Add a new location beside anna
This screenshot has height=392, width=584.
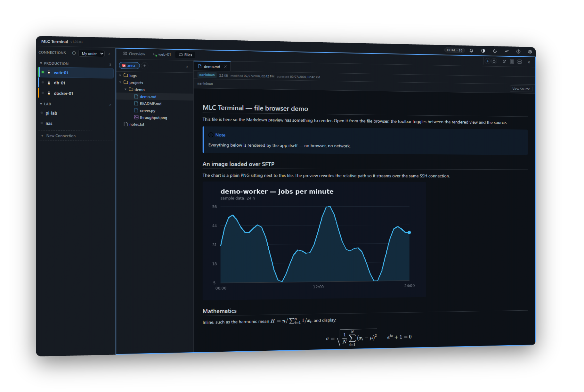point(145,66)
